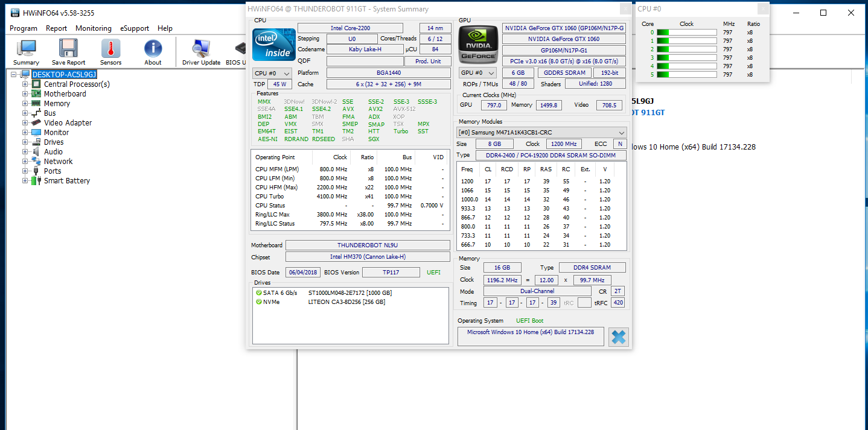Click the BIOS Date 06/04/2018 field
Image resolution: width=868 pixels, height=430 pixels.
coord(302,273)
